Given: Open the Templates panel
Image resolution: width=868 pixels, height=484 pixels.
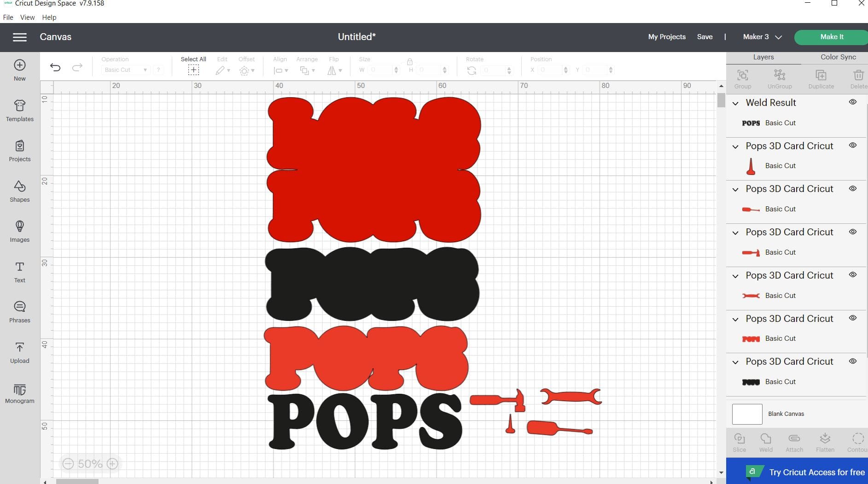Looking at the screenshot, I should pyautogui.click(x=19, y=111).
